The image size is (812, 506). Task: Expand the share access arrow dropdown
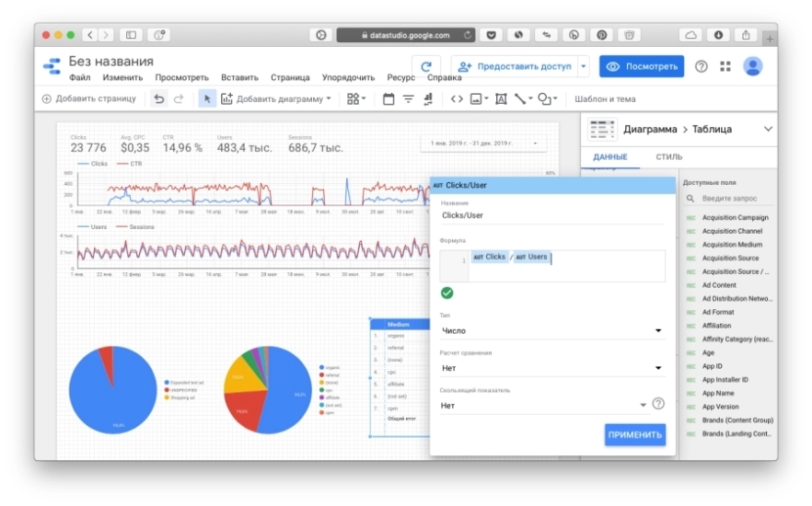[583, 67]
